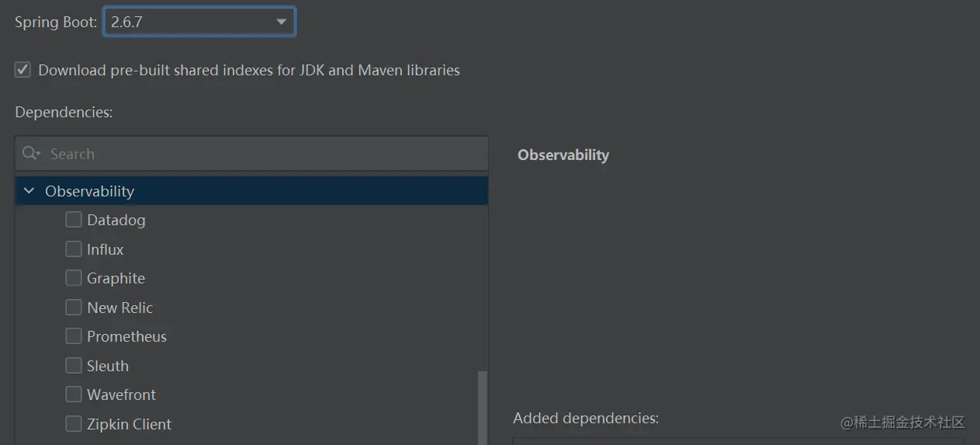The height and width of the screenshot is (445, 980).
Task: Enable the Wavefront checkbox
Action: coord(74,395)
